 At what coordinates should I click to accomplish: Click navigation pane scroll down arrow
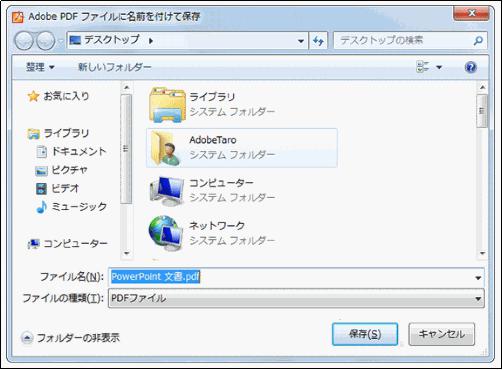click(126, 253)
